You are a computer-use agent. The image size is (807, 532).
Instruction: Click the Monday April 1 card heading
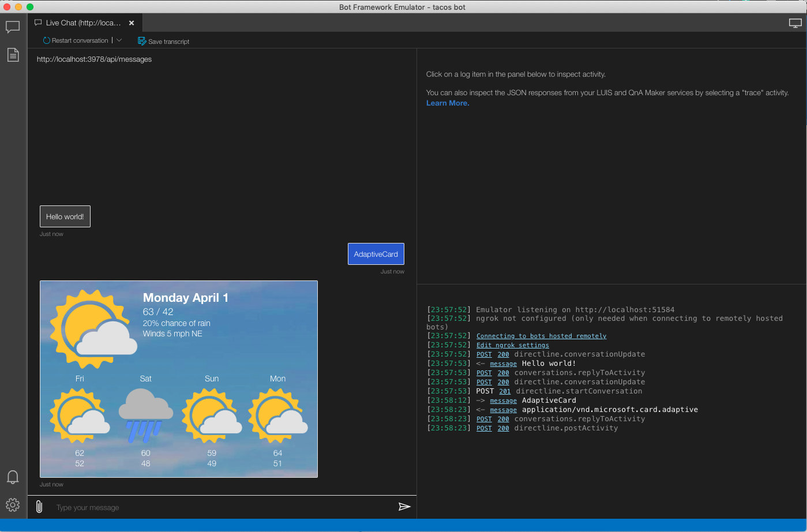pos(186,298)
